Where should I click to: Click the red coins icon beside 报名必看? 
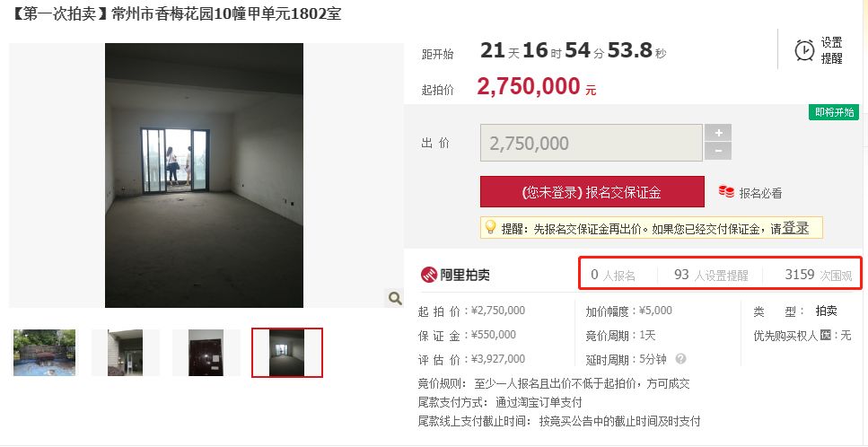726,192
